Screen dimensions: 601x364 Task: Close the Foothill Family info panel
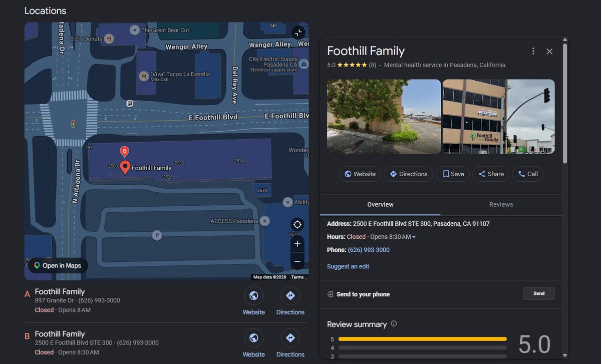(549, 51)
